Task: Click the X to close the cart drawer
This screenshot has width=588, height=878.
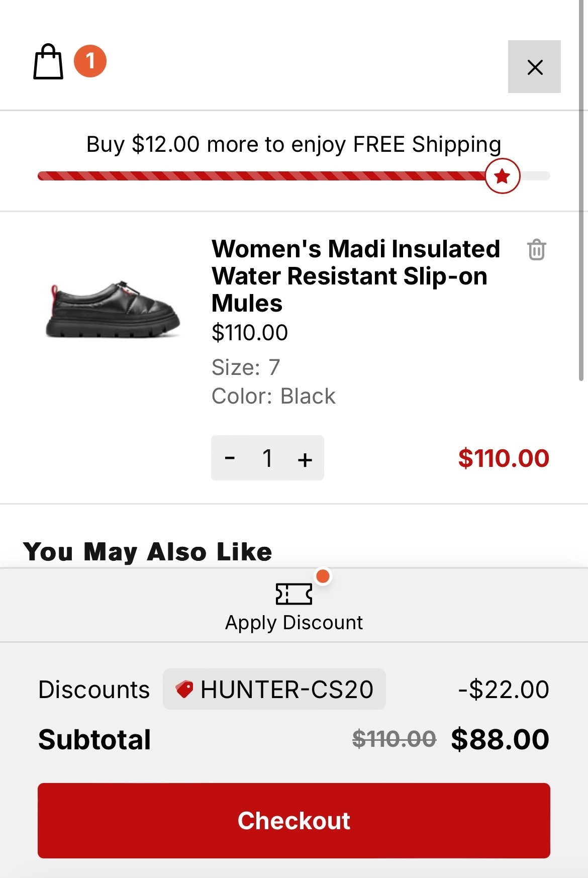Action: click(x=534, y=66)
